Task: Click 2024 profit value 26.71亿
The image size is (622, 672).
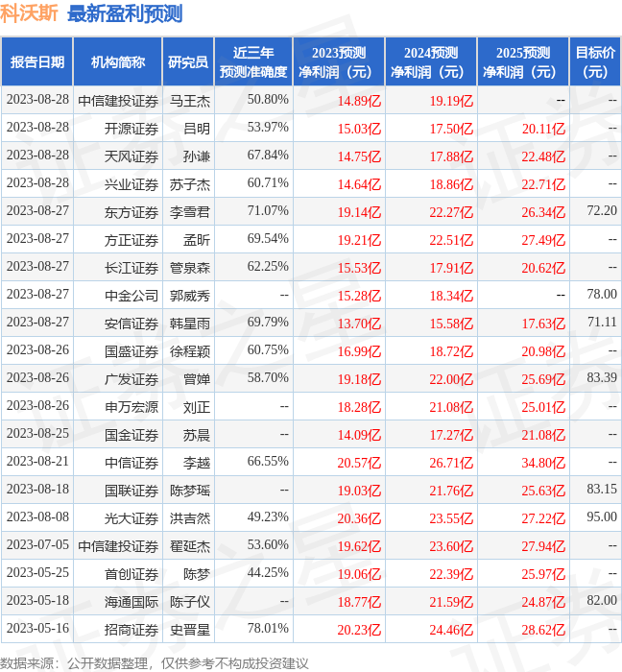Action: tap(451, 463)
